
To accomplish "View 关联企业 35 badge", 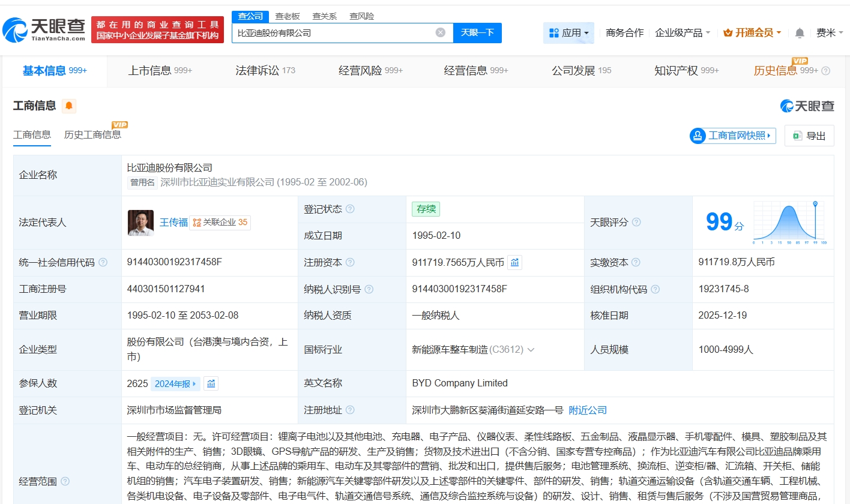I will tap(220, 223).
